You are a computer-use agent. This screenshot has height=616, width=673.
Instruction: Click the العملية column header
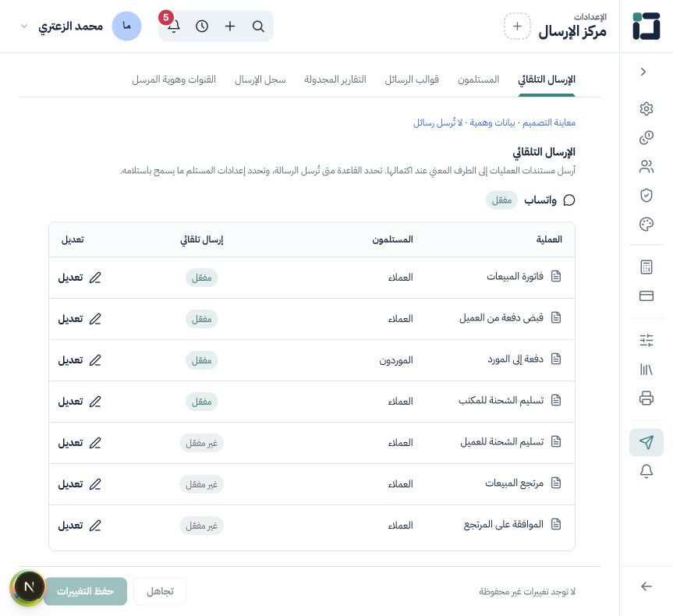(x=549, y=239)
